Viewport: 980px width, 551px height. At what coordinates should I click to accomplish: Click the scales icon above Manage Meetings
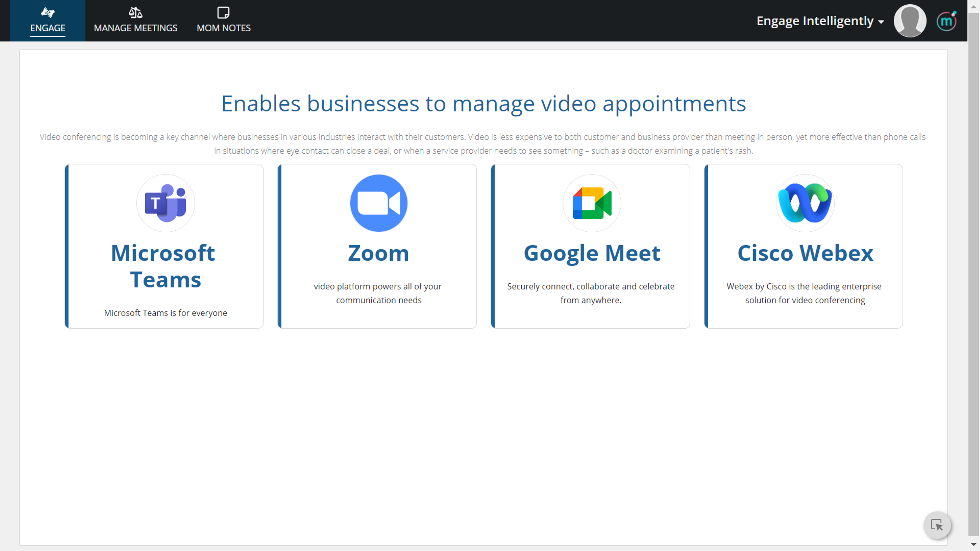136,12
